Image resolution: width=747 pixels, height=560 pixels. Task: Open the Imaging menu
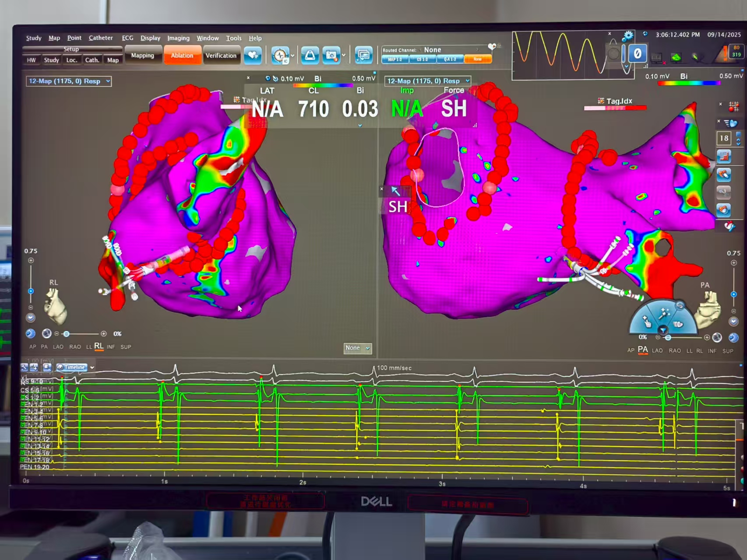pyautogui.click(x=178, y=38)
